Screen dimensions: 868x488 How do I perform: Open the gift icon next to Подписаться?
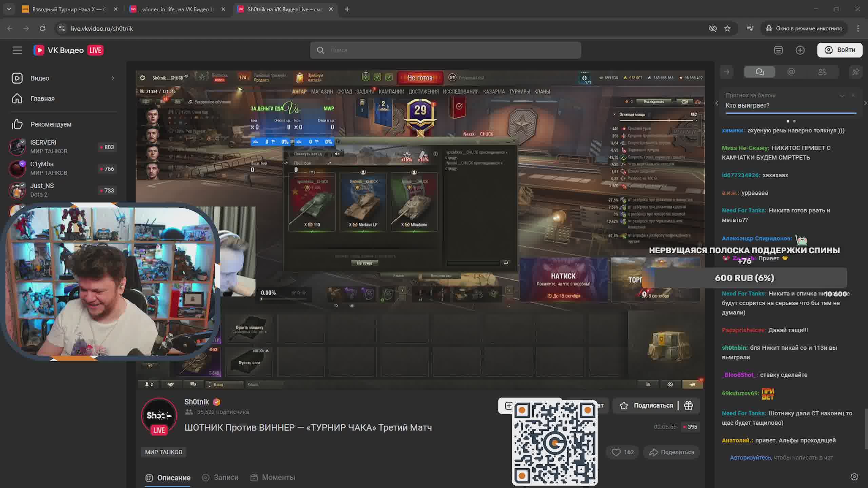tap(688, 405)
